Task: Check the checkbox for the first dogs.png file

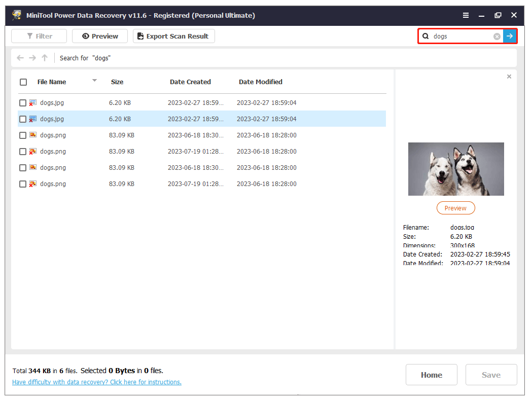Action: [x=23, y=135]
